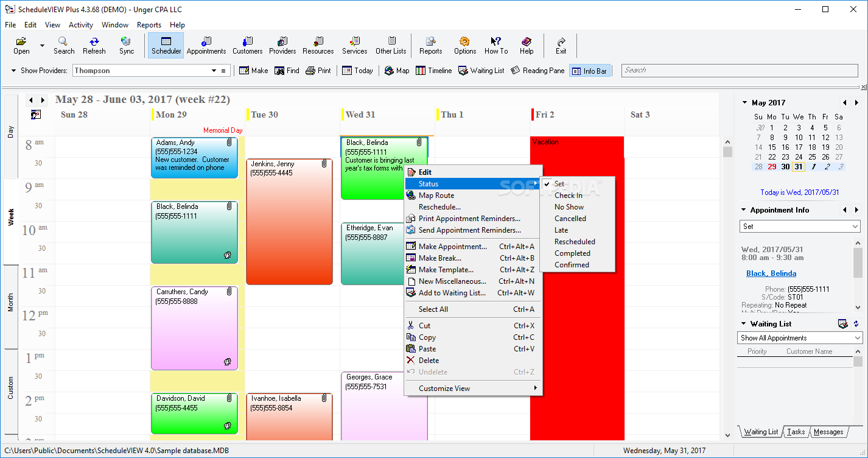The height and width of the screenshot is (458, 868).
Task: Set status to Confirmed
Action: [x=572, y=265]
